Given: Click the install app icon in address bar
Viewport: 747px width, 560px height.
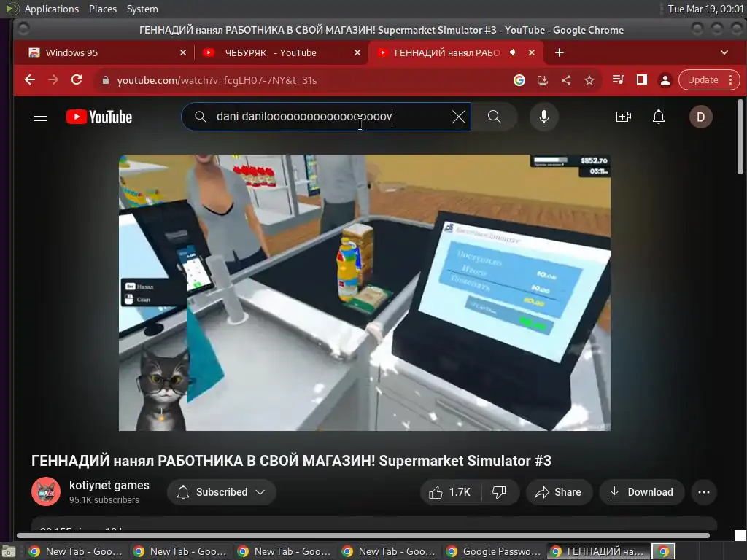Looking at the screenshot, I should tap(543, 80).
